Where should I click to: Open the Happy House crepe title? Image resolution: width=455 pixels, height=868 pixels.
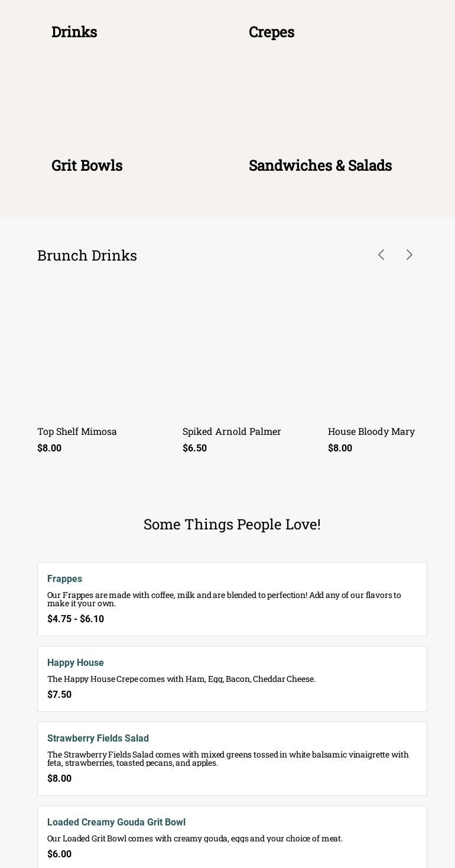click(x=75, y=662)
